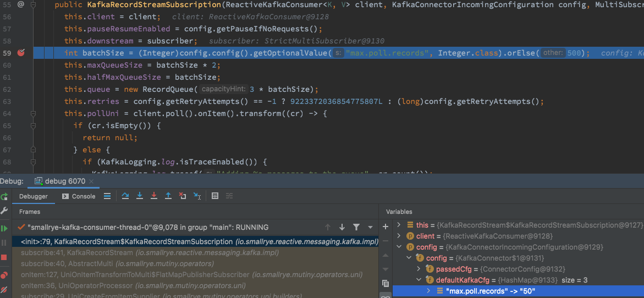This screenshot has height=298, width=644.
Task: Select previous frame up arrow
Action: click(328, 227)
